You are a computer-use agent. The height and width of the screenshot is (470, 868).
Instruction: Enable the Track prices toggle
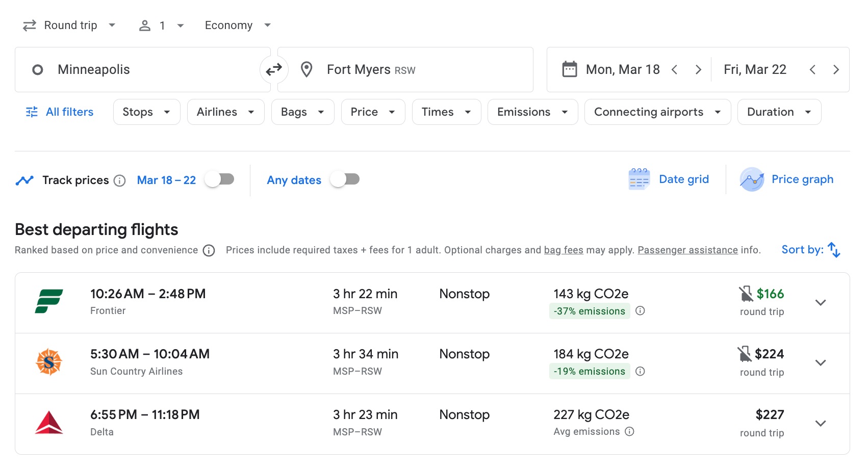(220, 179)
